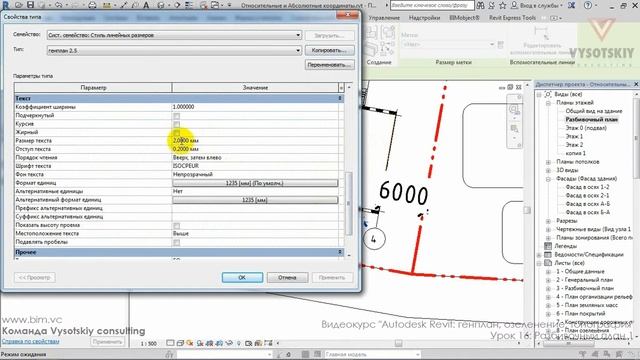Screen dimensions: 640x360
Task: Click the Legends icon in project browser
Action: [548, 246]
